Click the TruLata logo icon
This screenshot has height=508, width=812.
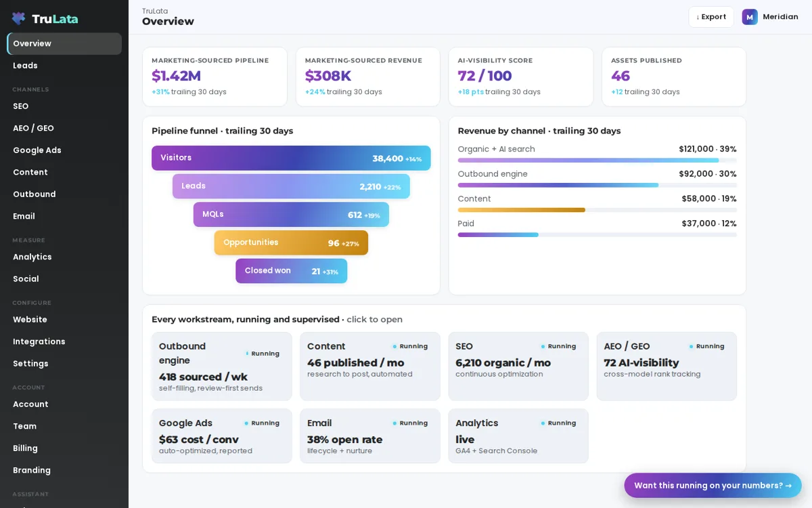tap(18, 18)
